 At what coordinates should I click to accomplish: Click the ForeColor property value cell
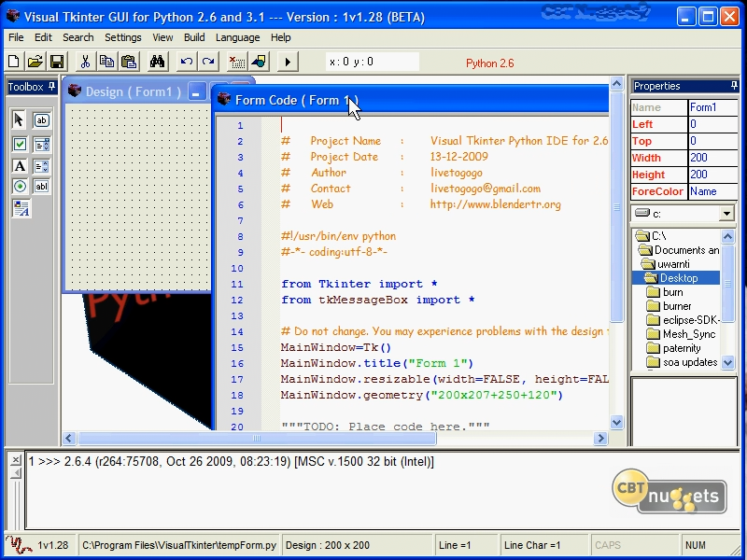(x=713, y=191)
